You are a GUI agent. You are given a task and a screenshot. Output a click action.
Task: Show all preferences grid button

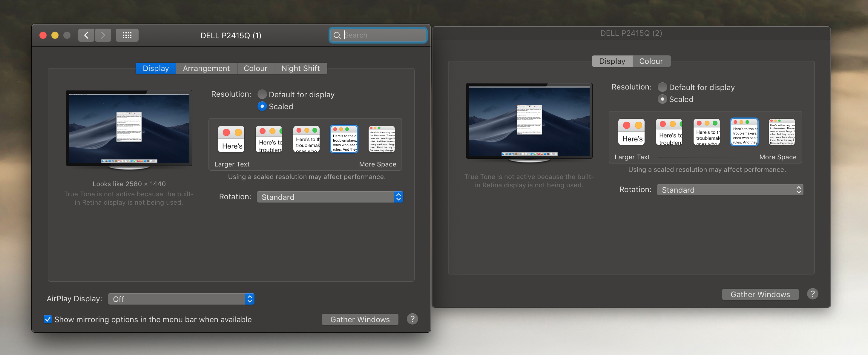click(127, 35)
